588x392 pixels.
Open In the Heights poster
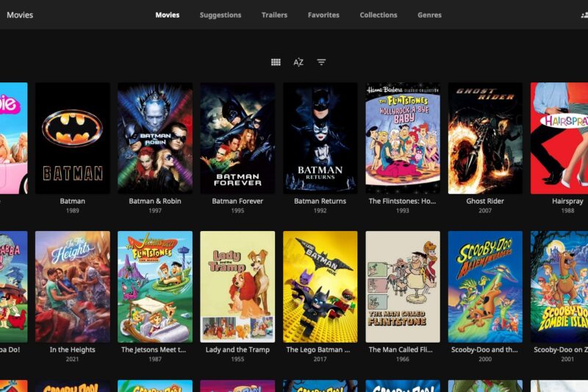coord(73,287)
